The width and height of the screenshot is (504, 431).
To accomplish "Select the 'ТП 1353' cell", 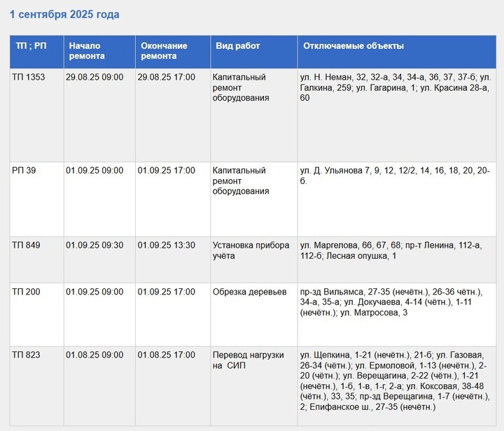I will pos(36,115).
